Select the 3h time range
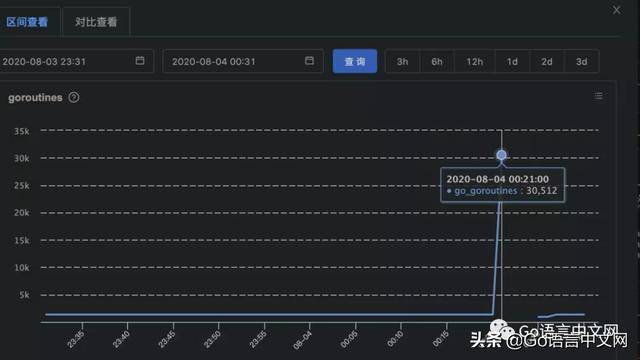 [402, 62]
